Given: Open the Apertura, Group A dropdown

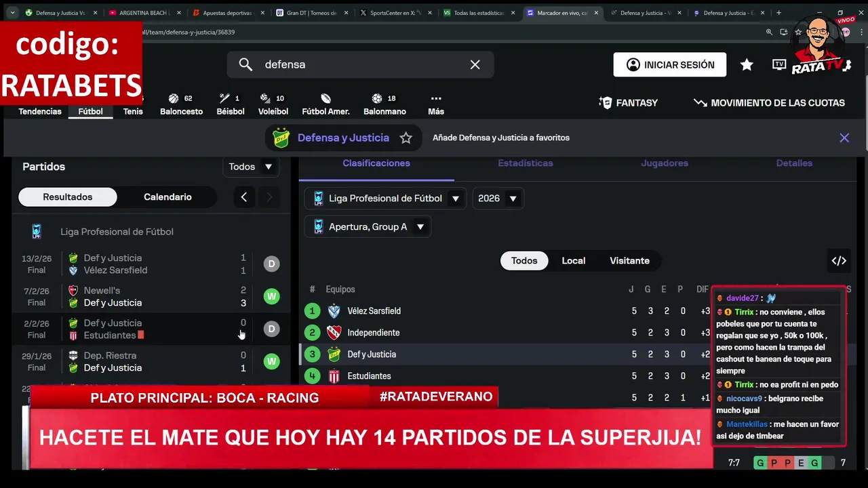Looking at the screenshot, I should tap(368, 227).
